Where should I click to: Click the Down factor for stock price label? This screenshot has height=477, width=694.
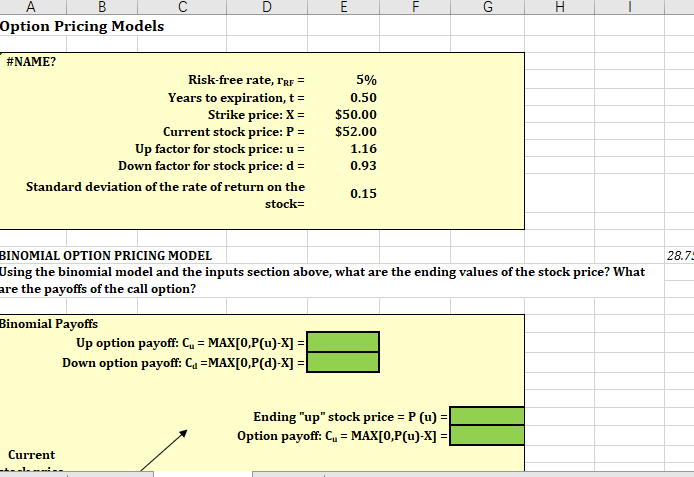pos(212,165)
